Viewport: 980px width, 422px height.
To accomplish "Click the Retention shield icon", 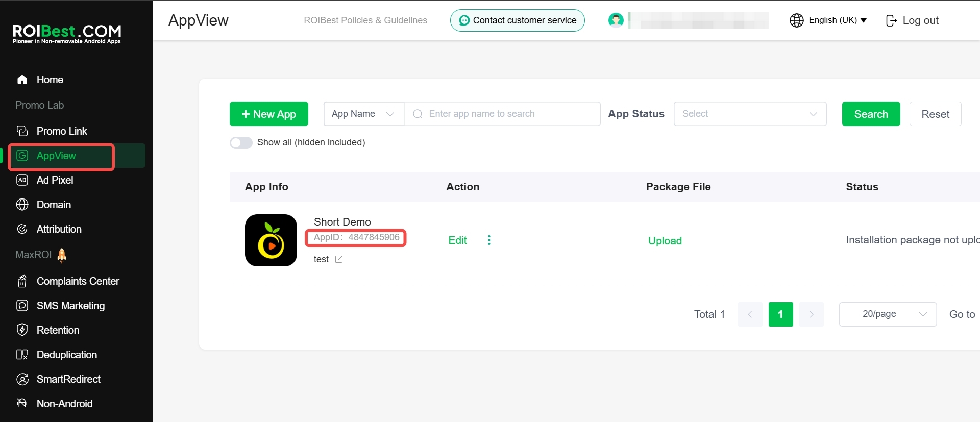I will [22, 330].
